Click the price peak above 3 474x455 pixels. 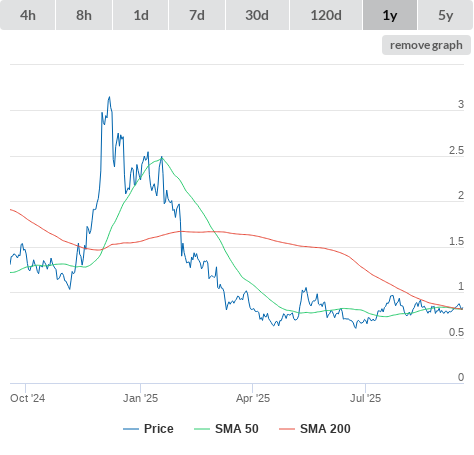[109, 97]
